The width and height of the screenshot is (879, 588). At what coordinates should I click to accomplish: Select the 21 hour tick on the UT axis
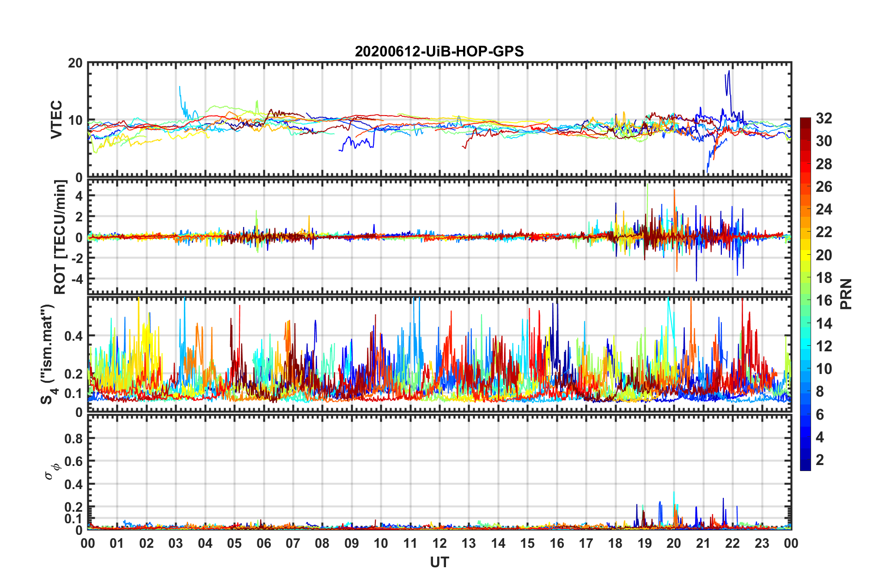703,543
